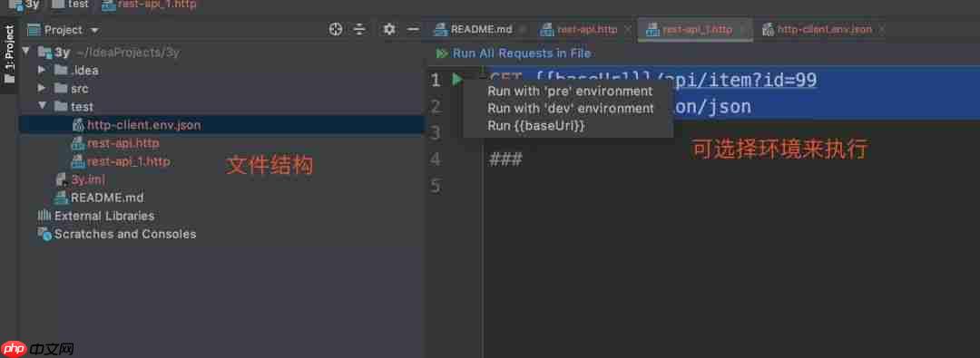The height and width of the screenshot is (358, 980).
Task: Collapse the 3y project root arrow
Action: coord(25,52)
